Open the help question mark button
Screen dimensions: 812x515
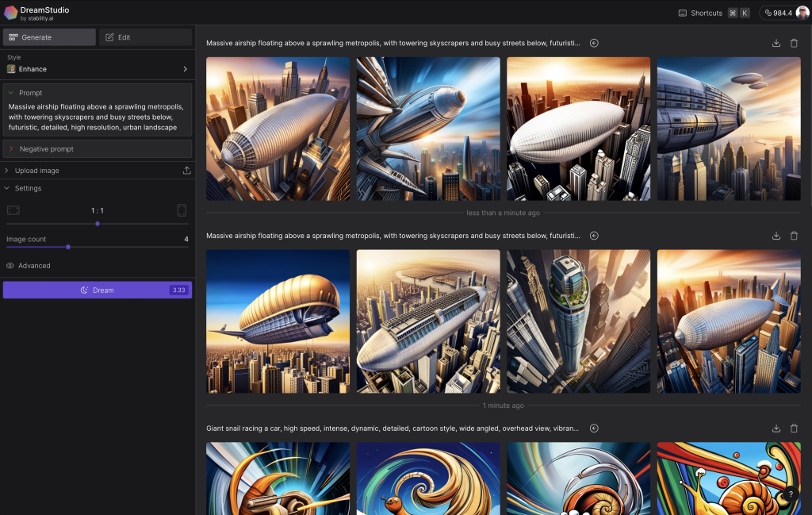pyautogui.click(x=791, y=494)
